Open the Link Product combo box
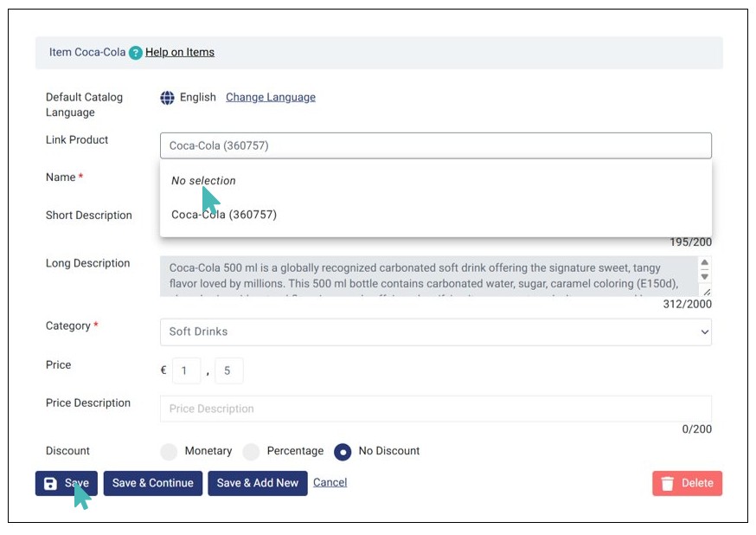The height and width of the screenshot is (535, 756). click(435, 145)
